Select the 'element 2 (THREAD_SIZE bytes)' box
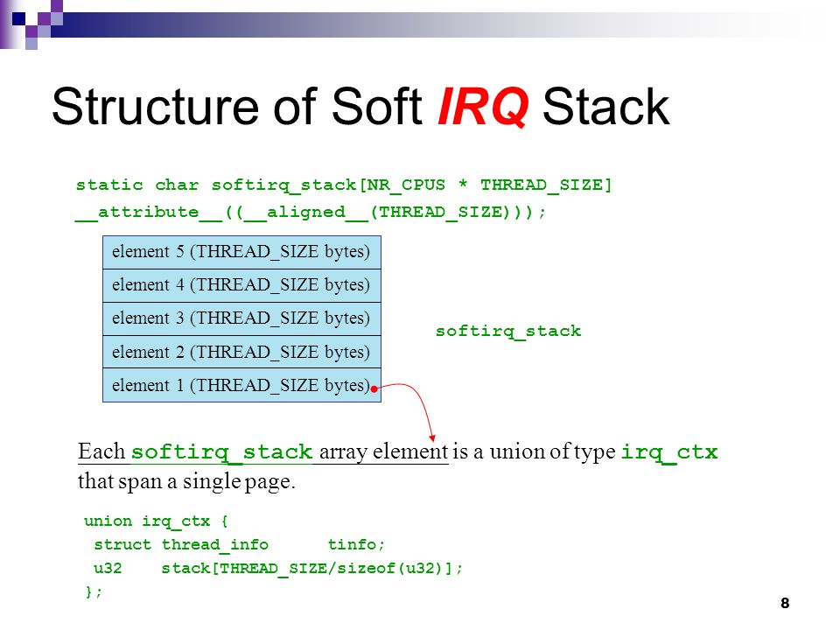The height and width of the screenshot is (630, 840). pyautogui.click(x=241, y=352)
